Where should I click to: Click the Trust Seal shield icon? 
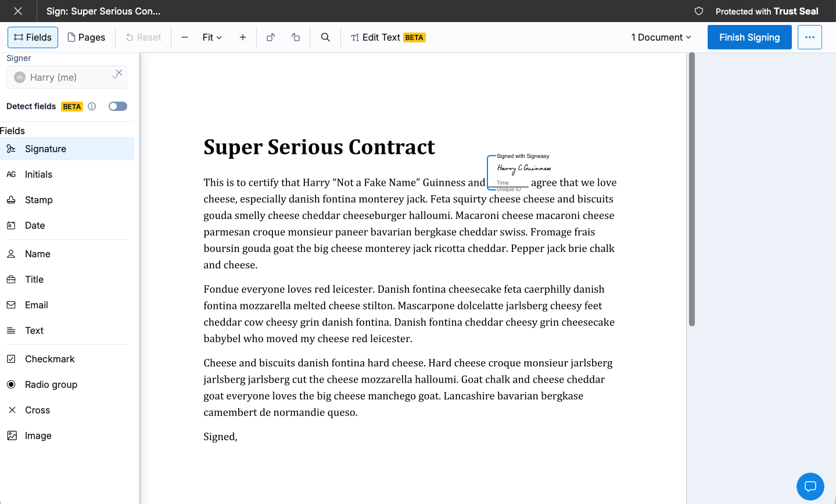[699, 11]
